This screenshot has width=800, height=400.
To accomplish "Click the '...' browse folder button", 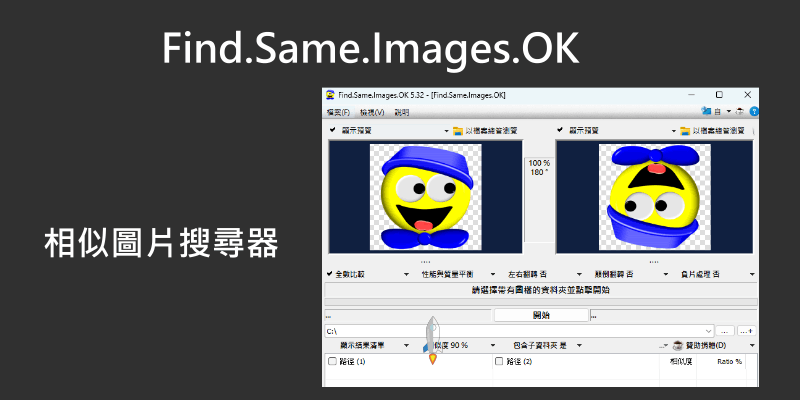I will (725, 329).
